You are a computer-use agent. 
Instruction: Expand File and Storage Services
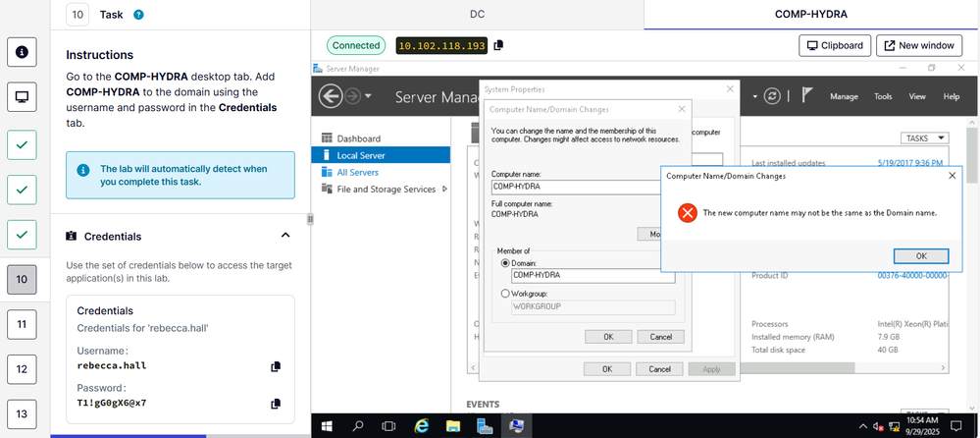coord(445,190)
